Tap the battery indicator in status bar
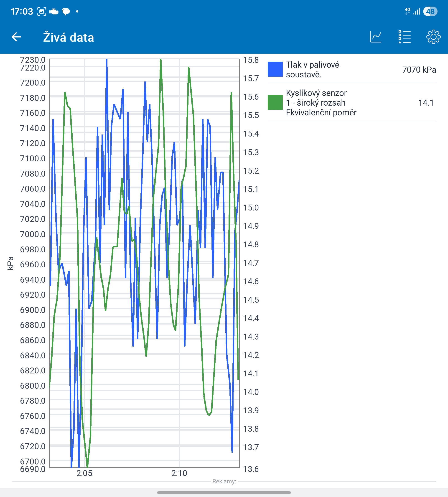The height and width of the screenshot is (497, 448). 430,12
